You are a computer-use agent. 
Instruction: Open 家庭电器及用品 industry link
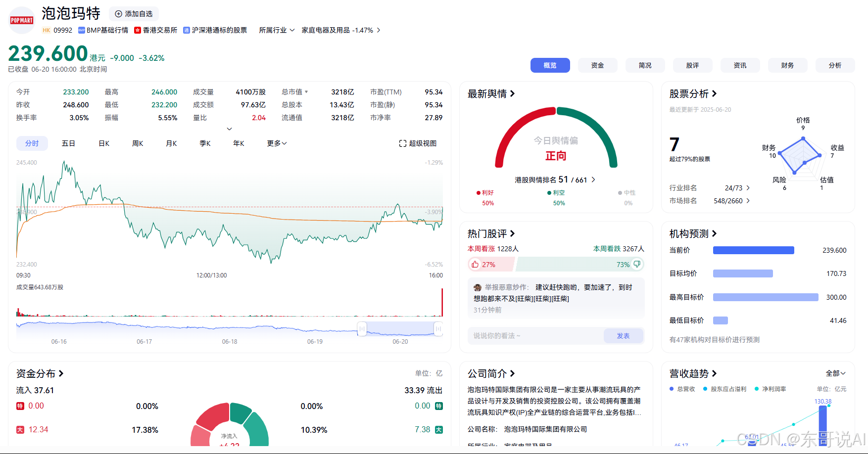pos(341,30)
